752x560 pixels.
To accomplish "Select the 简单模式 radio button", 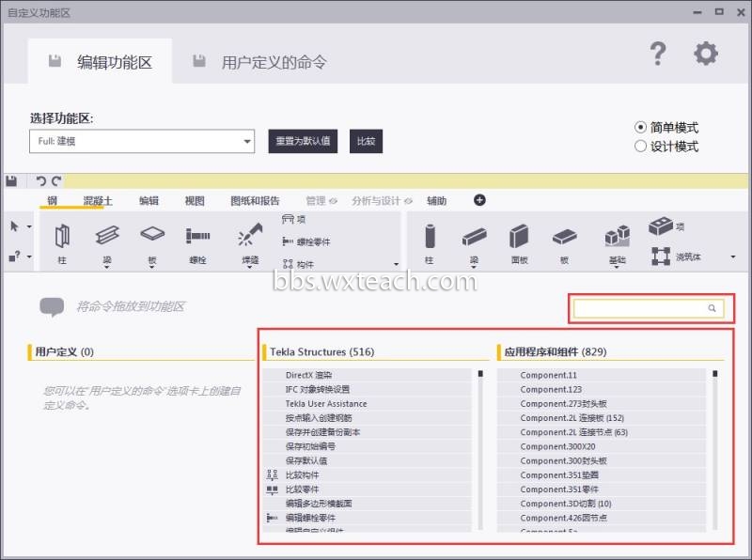I will click(640, 128).
